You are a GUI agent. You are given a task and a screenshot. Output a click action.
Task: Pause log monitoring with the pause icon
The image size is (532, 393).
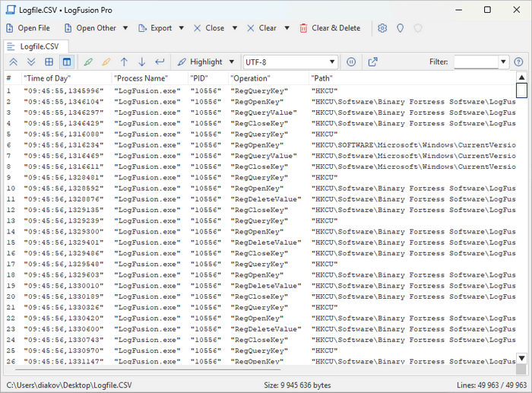point(352,62)
